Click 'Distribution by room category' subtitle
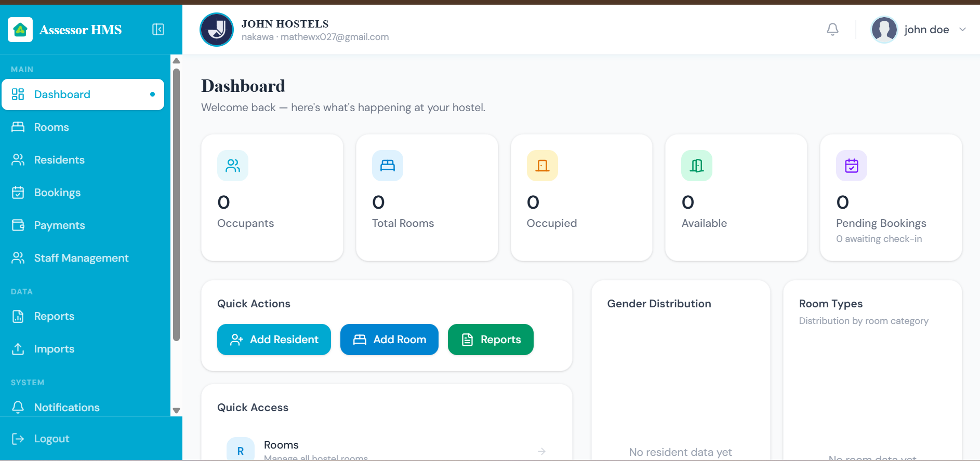This screenshot has width=980, height=461. tap(864, 321)
